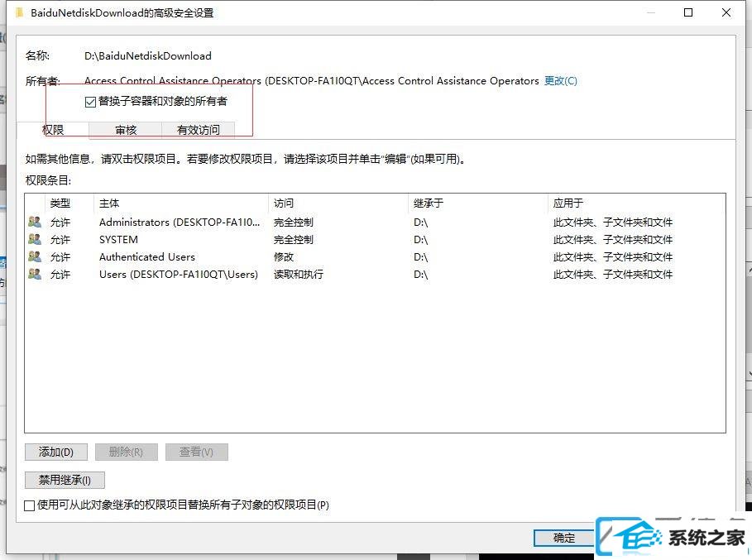
Task: Click 允许 type in the Administrators row
Action: (x=60, y=223)
